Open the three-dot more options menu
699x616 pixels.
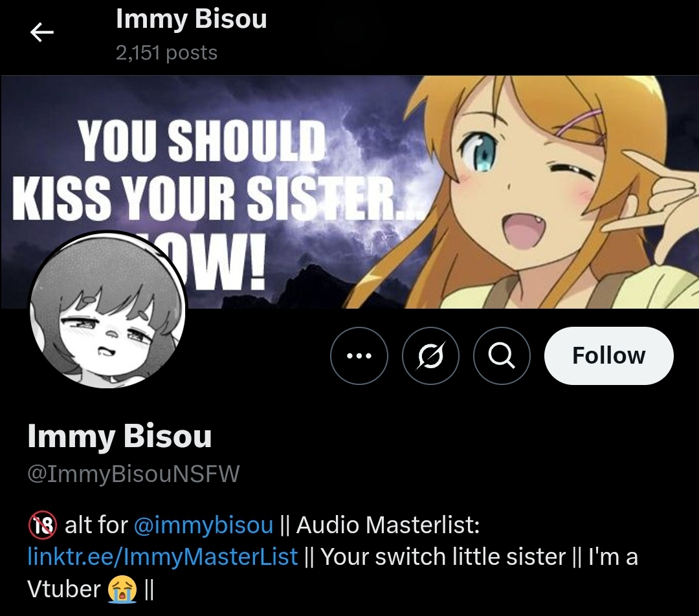[359, 356]
